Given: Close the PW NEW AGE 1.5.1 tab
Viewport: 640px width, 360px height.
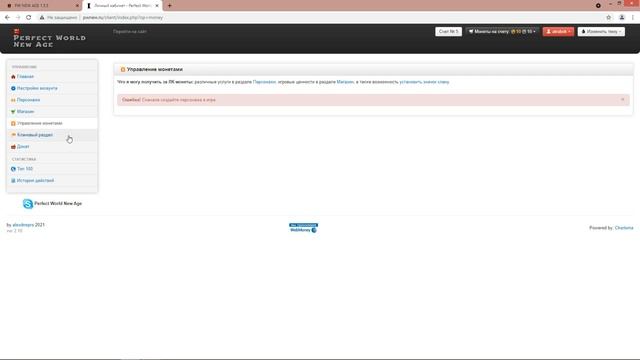Looking at the screenshot, I should click(x=77, y=6).
